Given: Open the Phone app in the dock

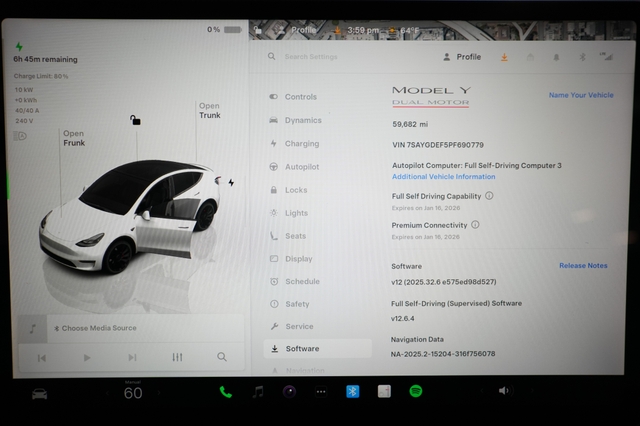Looking at the screenshot, I should coord(226,392).
